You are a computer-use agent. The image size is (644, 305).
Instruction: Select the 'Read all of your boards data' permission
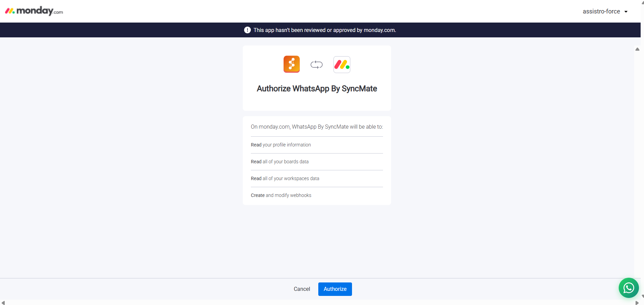tap(280, 162)
